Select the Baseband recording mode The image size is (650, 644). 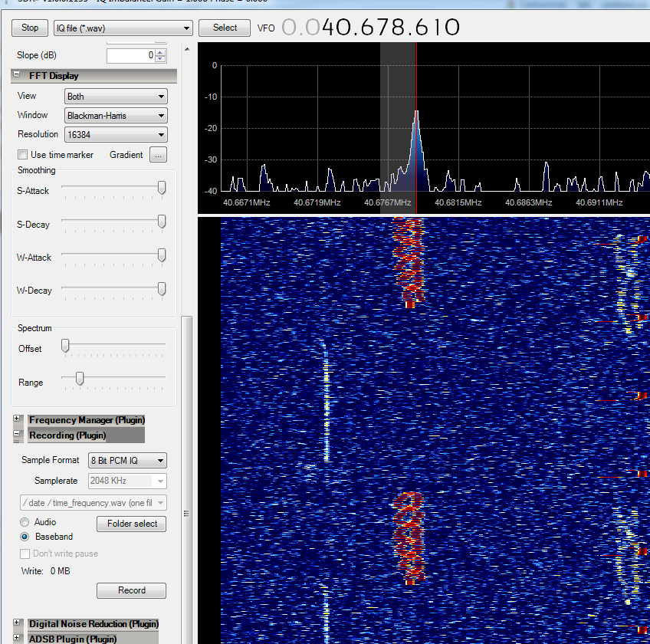click(25, 537)
